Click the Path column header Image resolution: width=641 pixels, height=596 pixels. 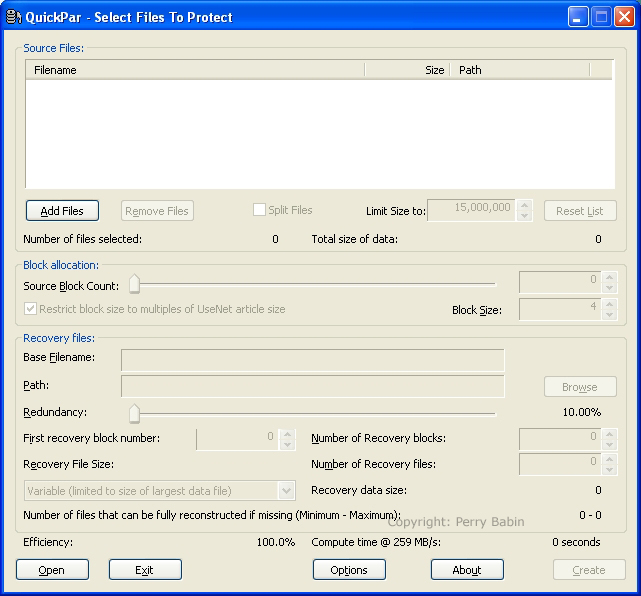(x=520, y=70)
